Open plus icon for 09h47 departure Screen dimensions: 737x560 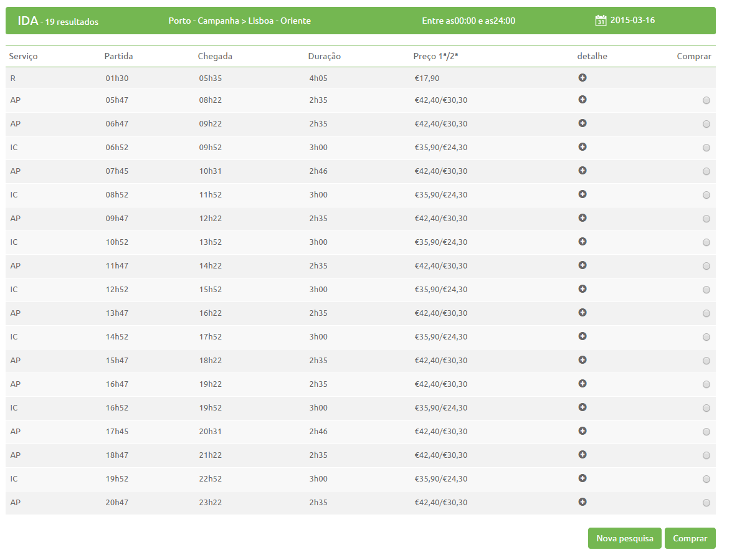(582, 217)
